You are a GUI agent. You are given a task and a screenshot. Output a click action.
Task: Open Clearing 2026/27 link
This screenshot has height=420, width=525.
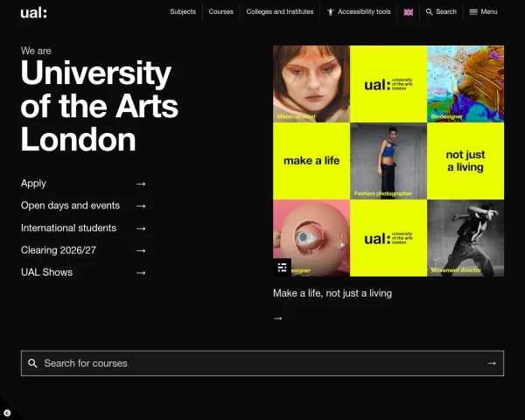pos(59,250)
